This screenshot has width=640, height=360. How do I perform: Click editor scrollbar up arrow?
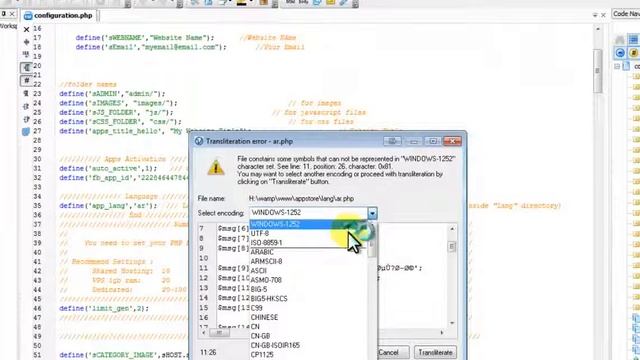598,29
